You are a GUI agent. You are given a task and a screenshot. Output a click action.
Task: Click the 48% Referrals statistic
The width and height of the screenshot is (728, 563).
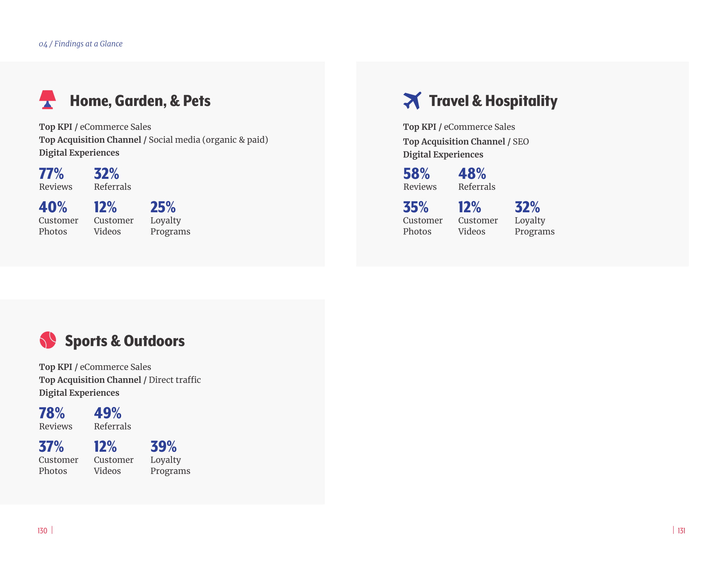coord(472,174)
